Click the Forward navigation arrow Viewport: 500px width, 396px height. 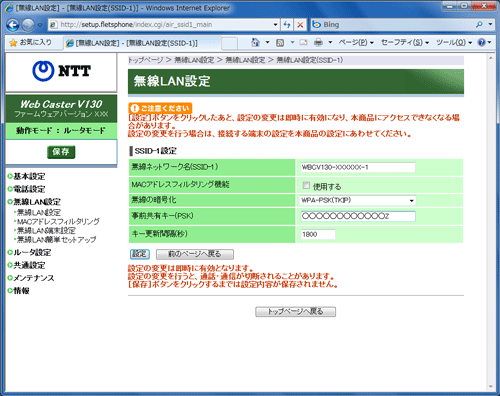[28, 25]
